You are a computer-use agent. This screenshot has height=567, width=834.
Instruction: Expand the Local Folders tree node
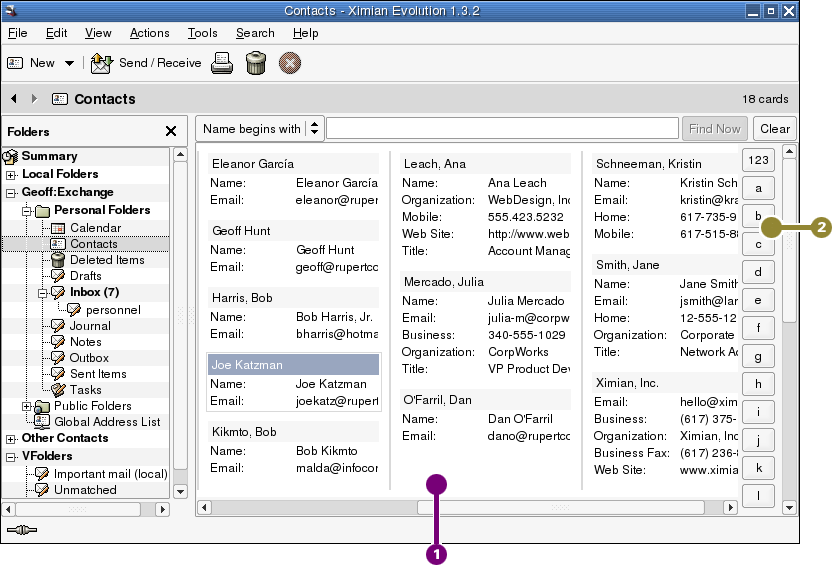point(12,175)
